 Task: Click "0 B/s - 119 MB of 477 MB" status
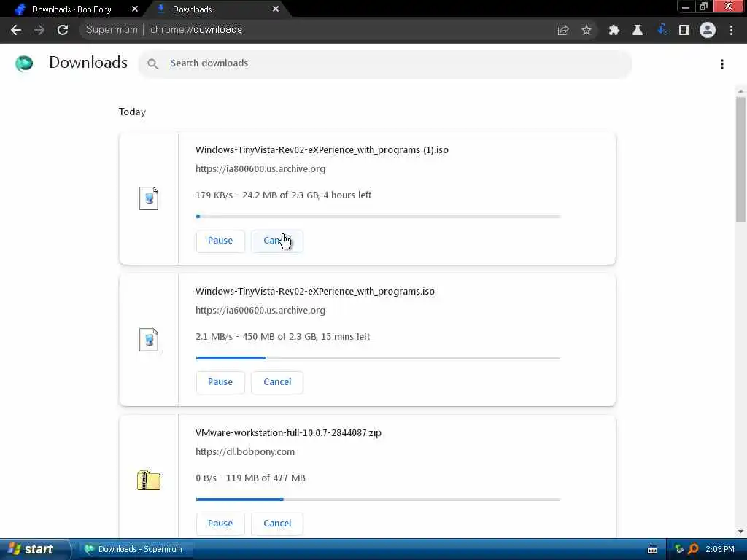[x=250, y=478]
